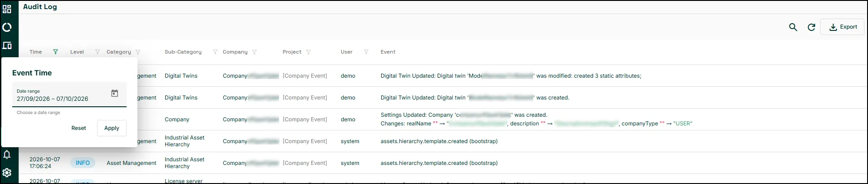Open the dashboard grid icon in sidebar
This screenshot has height=184, width=868.
click(x=7, y=9)
